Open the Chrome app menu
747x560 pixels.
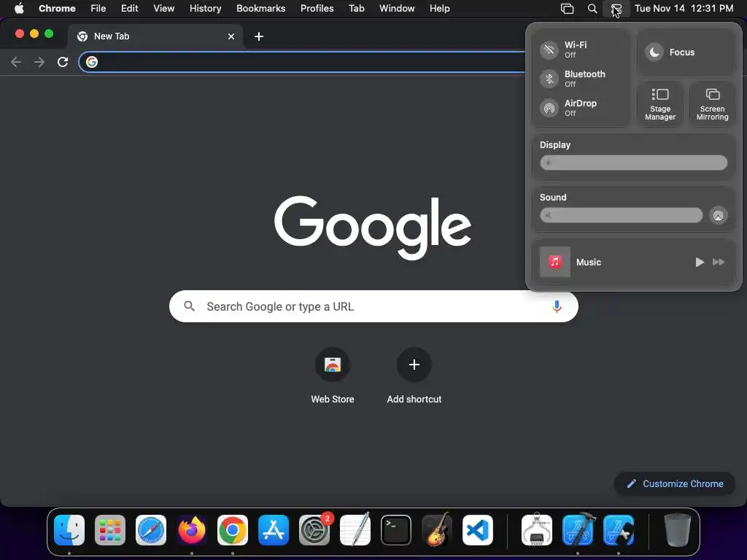click(x=57, y=9)
